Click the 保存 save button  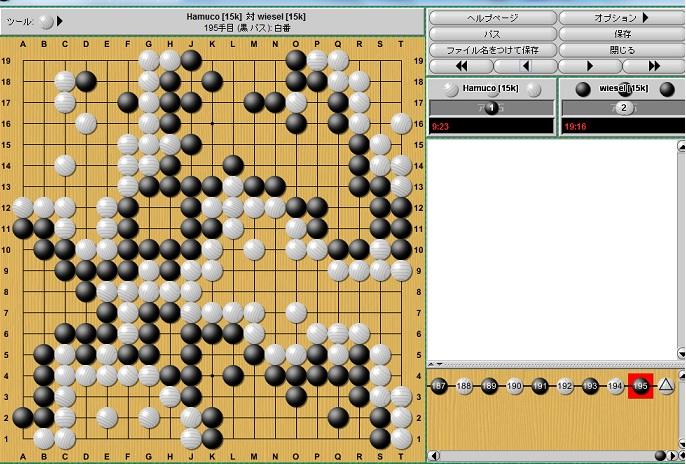(621, 34)
